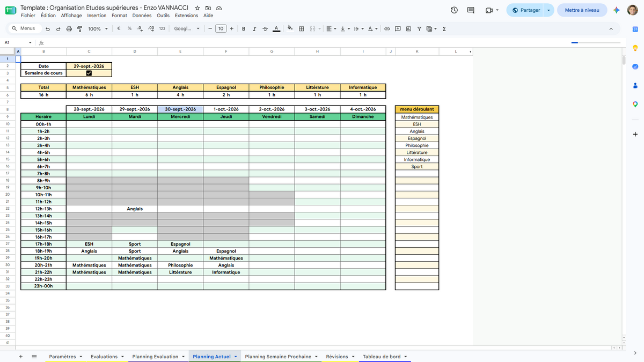
Task: Open the video call dropdown arrow
Action: pyautogui.click(x=497, y=10)
